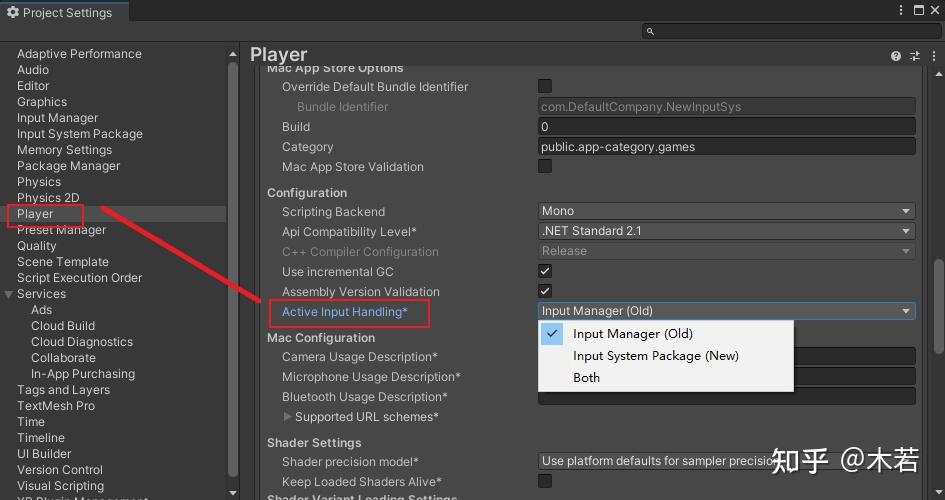The width and height of the screenshot is (945, 500).
Task: Select Collaborate under Services
Action: [63, 358]
